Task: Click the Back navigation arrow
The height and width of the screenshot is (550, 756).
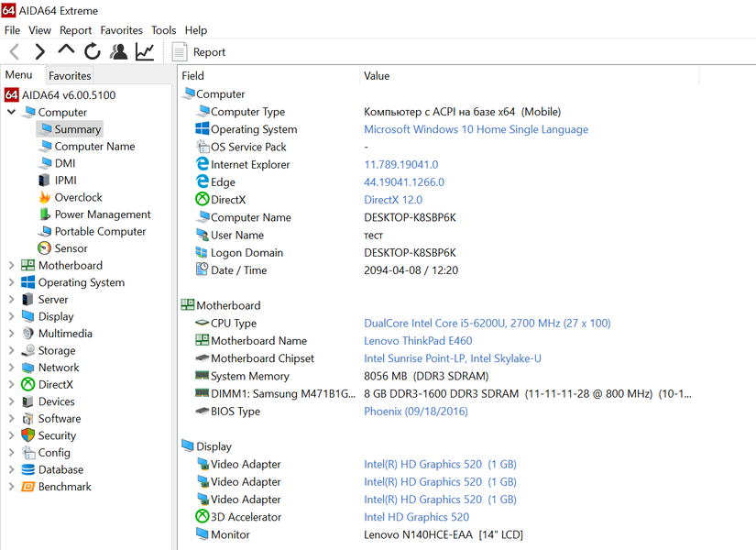Action: pyautogui.click(x=15, y=51)
